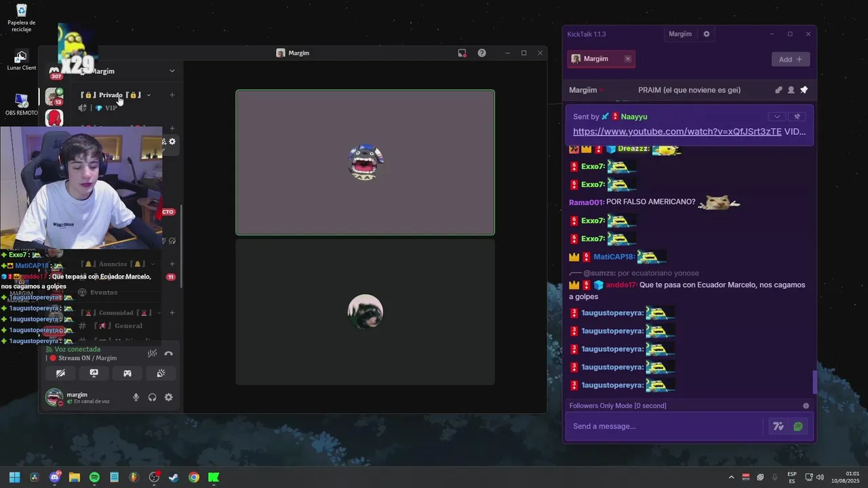Click the Followers Only Mode info icon
The height and width of the screenshot is (488, 868).
coord(806,406)
